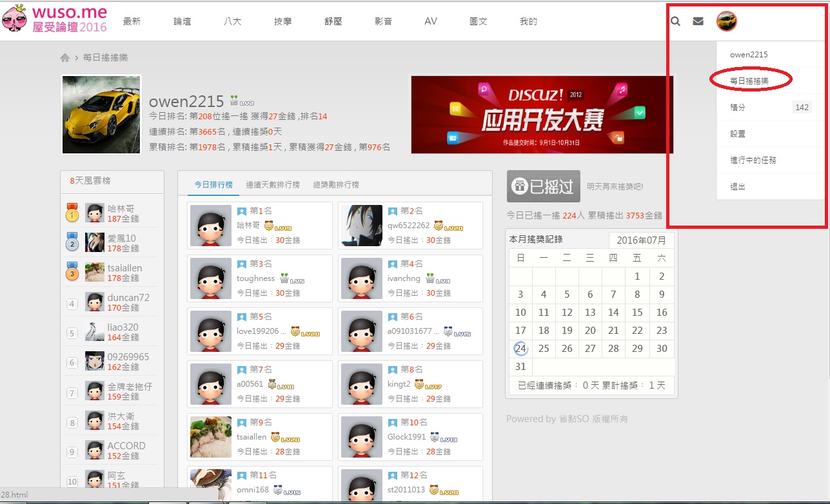Open the 論壇 navigation menu item

point(183,21)
